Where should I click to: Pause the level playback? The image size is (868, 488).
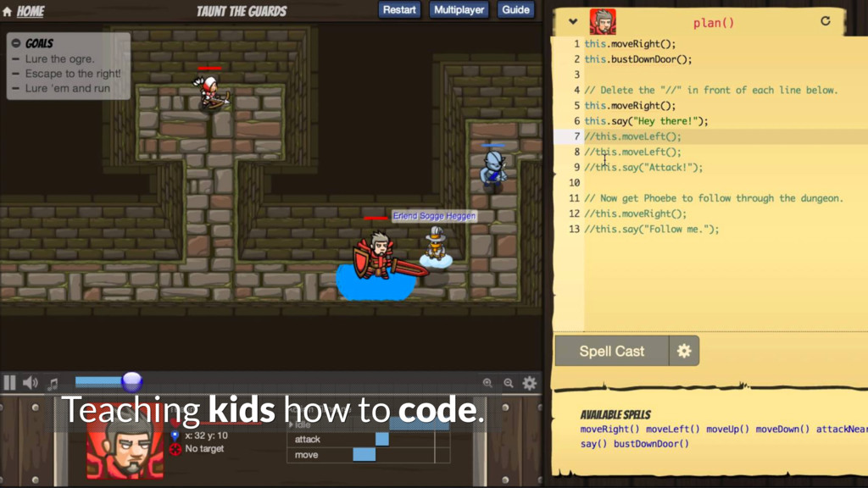9,383
